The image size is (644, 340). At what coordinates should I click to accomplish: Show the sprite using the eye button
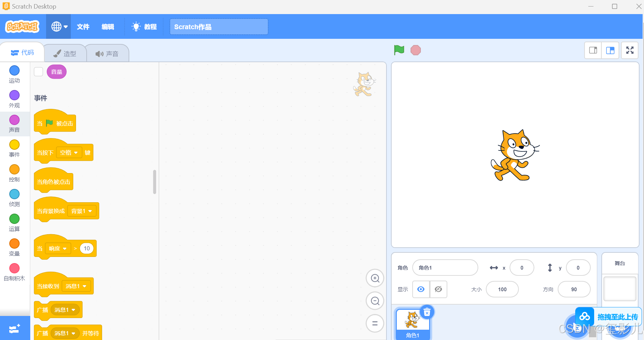[421, 289]
